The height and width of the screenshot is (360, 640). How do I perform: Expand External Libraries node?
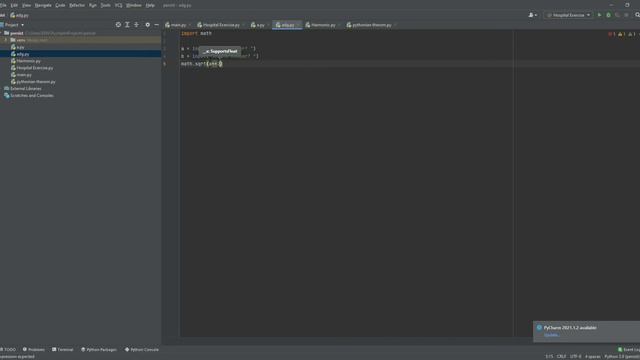(x=26, y=89)
